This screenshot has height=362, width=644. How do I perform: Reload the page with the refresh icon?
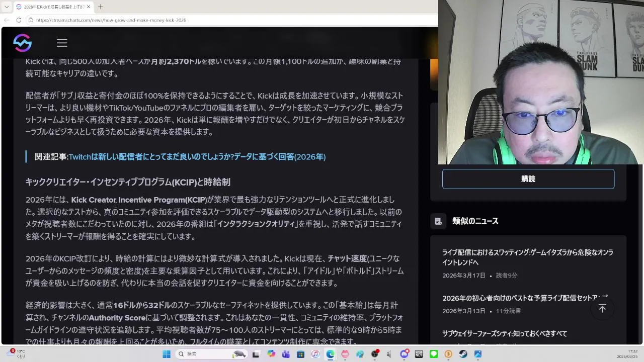click(x=19, y=20)
